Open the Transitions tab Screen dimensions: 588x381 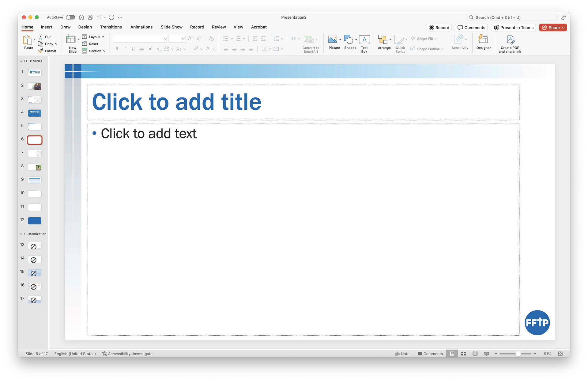point(111,27)
